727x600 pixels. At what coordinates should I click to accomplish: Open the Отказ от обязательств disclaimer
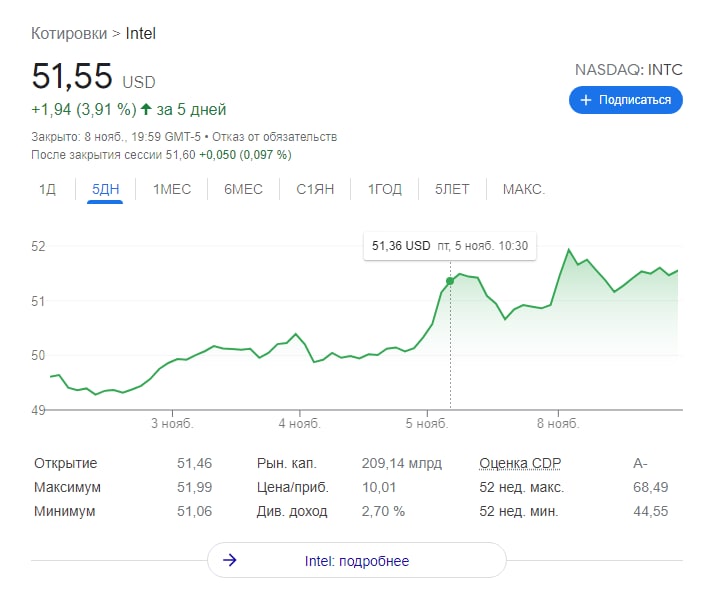pyautogui.click(x=274, y=137)
